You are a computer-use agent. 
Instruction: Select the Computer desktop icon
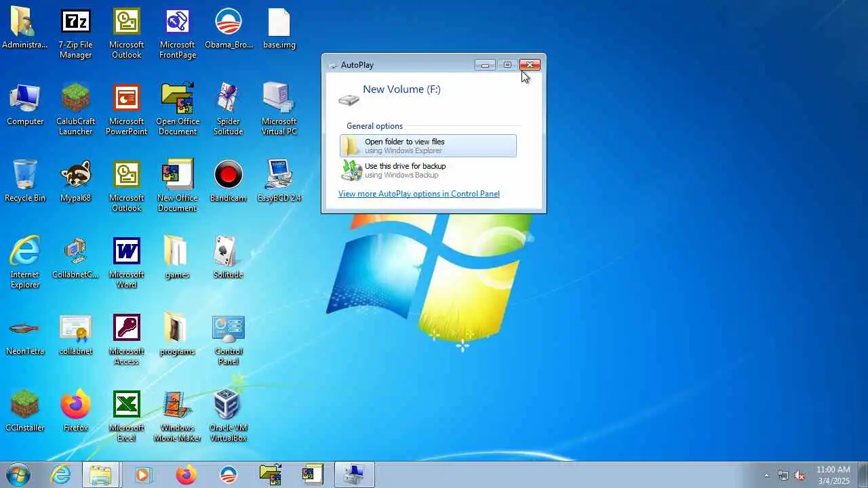(x=25, y=105)
